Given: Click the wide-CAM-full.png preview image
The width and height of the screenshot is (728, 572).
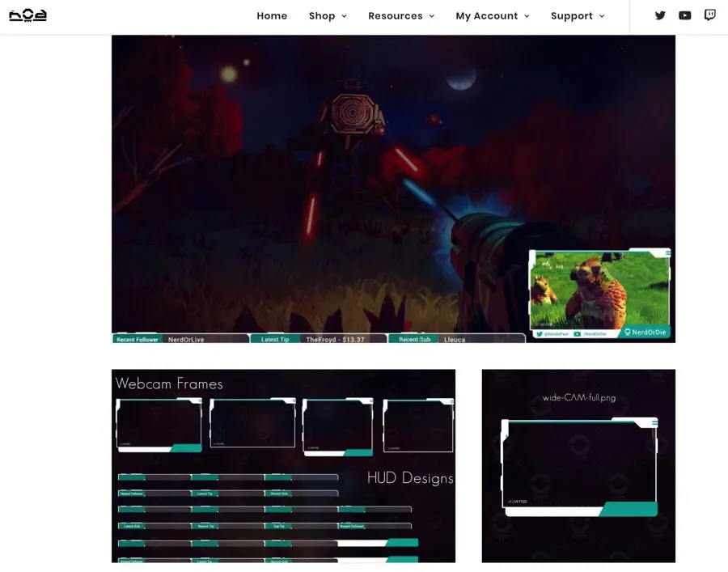Looking at the screenshot, I should [x=578, y=465].
